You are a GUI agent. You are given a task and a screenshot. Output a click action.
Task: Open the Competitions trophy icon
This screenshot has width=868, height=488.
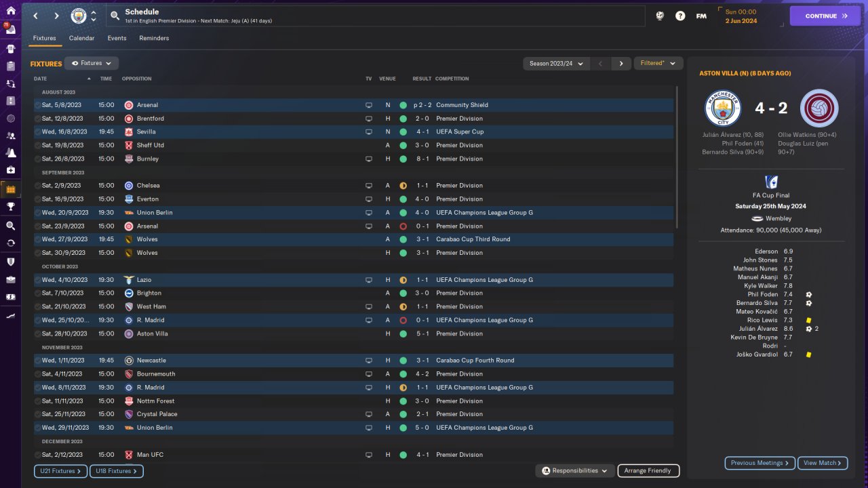pos(10,206)
